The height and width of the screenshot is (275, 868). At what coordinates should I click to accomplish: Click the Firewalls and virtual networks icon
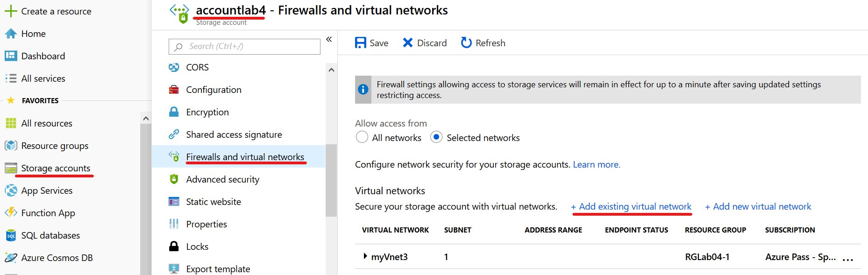174,157
